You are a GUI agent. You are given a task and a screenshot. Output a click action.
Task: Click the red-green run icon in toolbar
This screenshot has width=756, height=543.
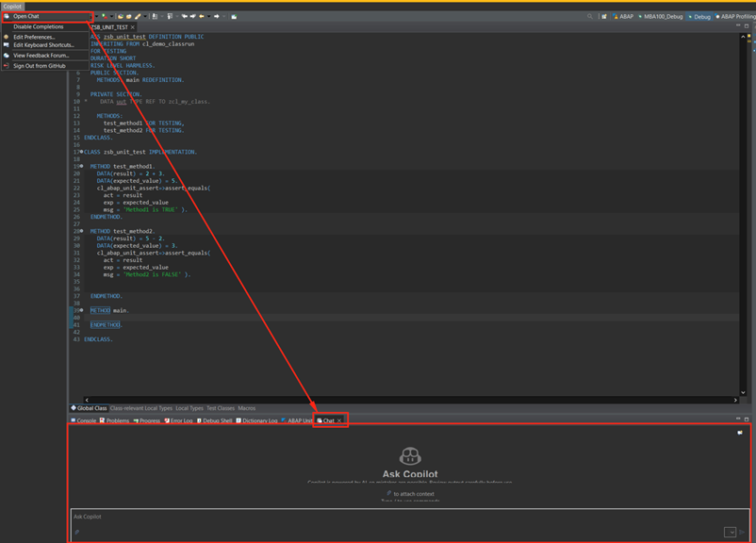pyautogui.click(x=105, y=16)
